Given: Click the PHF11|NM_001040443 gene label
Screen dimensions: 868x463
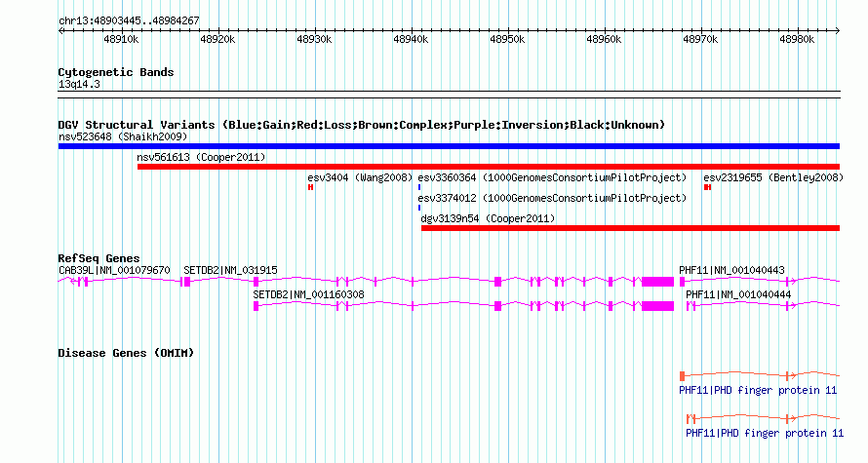Looking at the screenshot, I should click(x=731, y=271).
